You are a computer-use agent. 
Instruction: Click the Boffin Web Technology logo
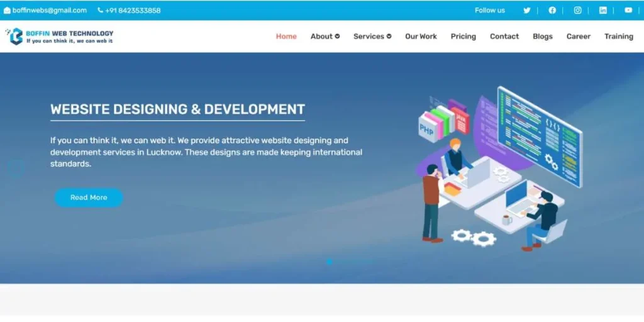60,36
